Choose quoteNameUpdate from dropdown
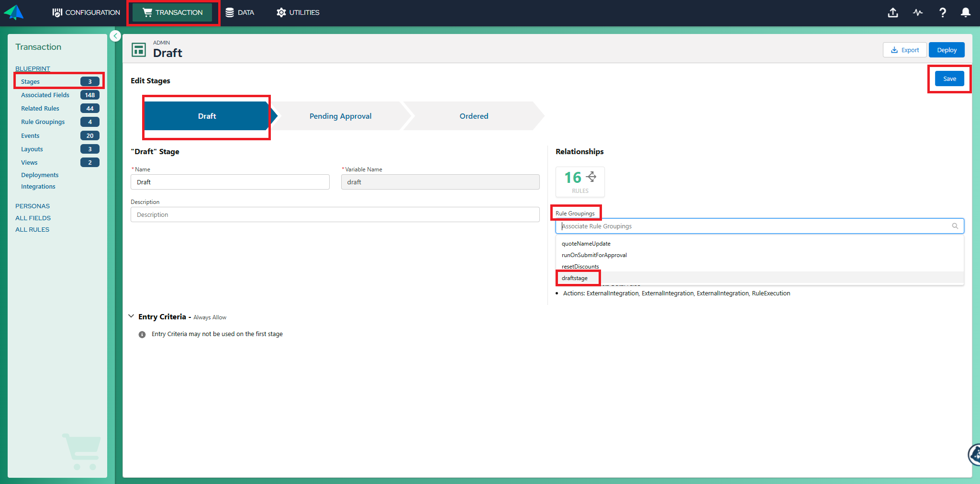Screen dimensions: 980x484 759,244
